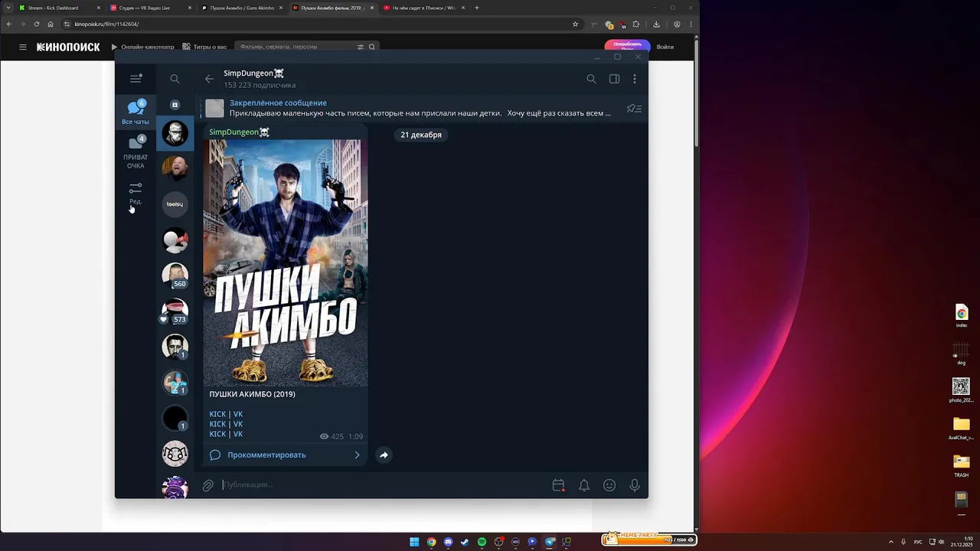The image size is (980, 551).
Task: Click the Войти login button on Kinopoisk
Action: click(x=665, y=47)
